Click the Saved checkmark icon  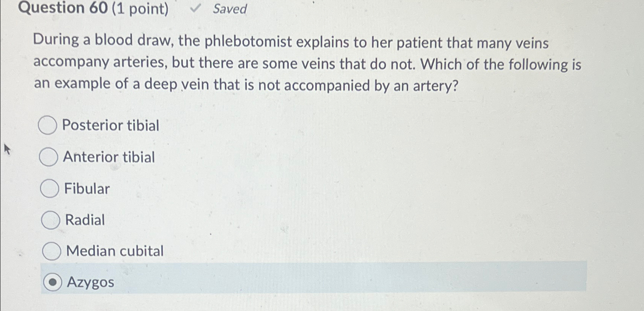pos(196,8)
